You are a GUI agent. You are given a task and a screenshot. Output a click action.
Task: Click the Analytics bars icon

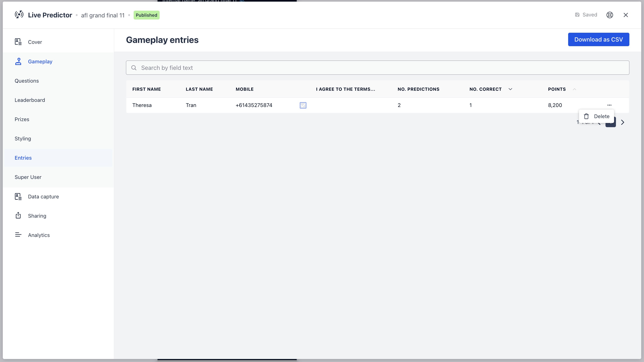[x=18, y=235]
